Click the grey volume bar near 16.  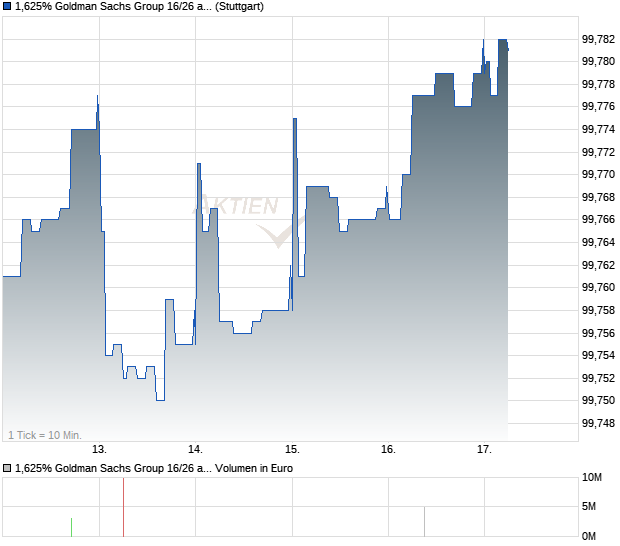[x=425, y=522]
